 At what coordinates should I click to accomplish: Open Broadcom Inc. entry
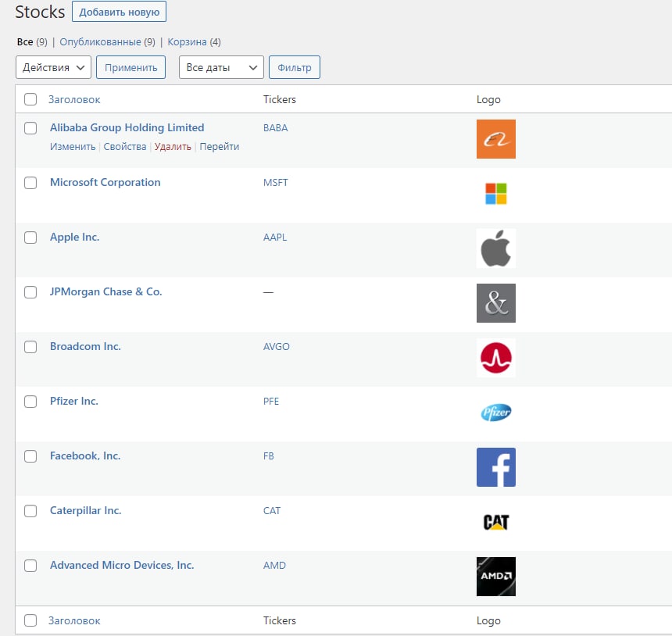pyautogui.click(x=85, y=346)
